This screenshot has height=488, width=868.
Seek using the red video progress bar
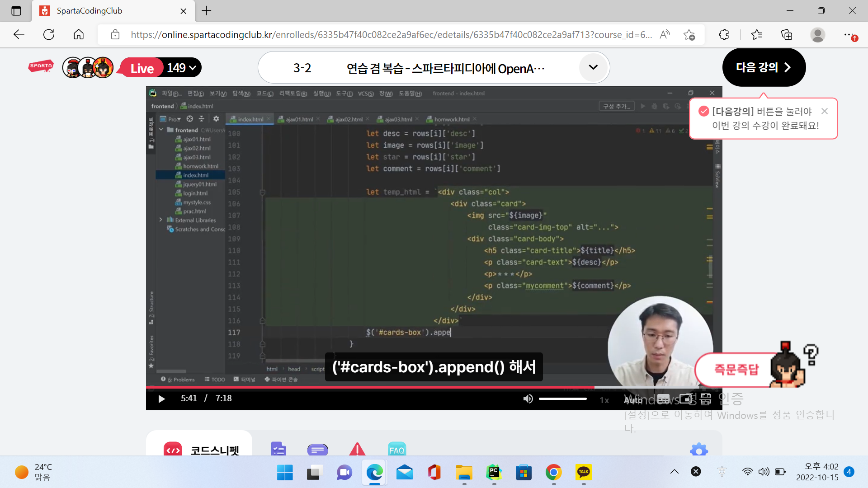click(434, 387)
